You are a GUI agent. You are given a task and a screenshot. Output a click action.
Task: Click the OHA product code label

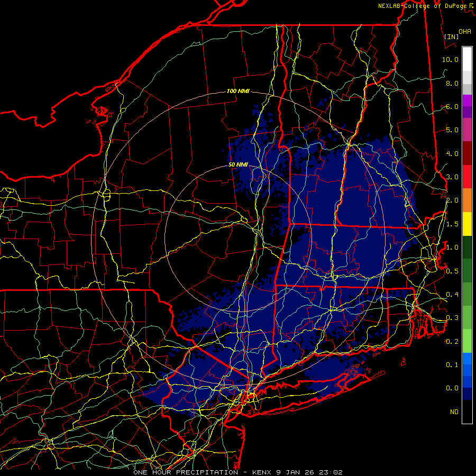(x=464, y=31)
